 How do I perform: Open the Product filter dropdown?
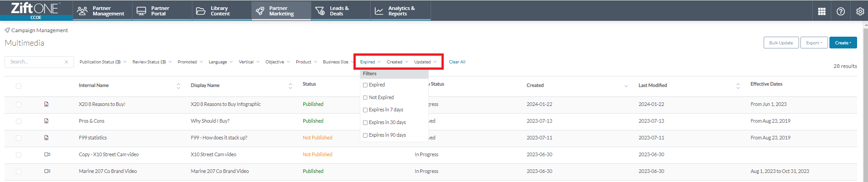click(306, 62)
